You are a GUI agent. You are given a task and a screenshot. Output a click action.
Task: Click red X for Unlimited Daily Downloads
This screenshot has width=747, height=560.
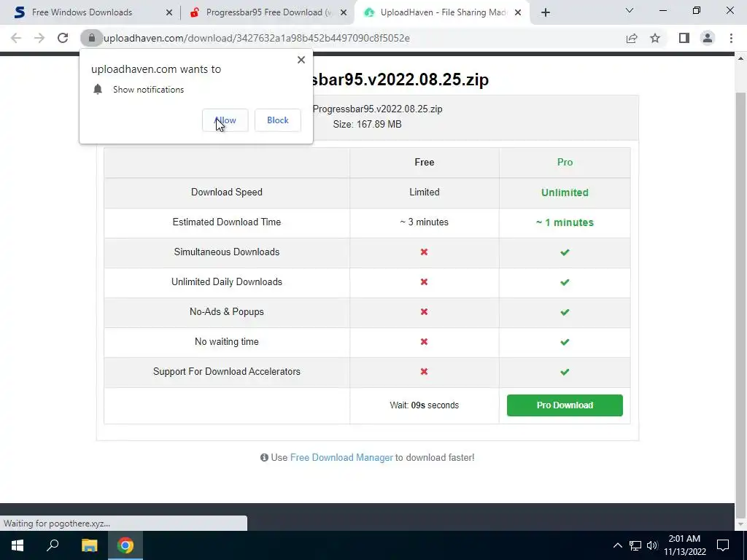(x=425, y=282)
